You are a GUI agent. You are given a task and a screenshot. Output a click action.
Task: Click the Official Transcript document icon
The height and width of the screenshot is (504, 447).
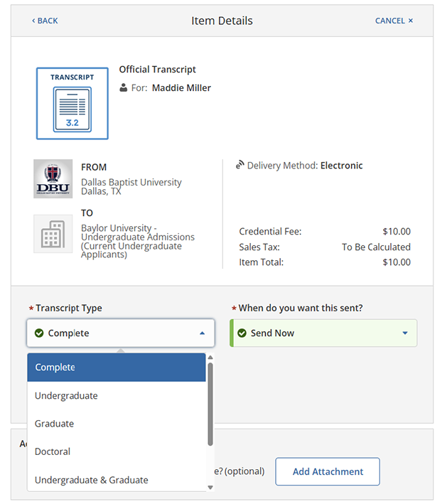point(72,104)
